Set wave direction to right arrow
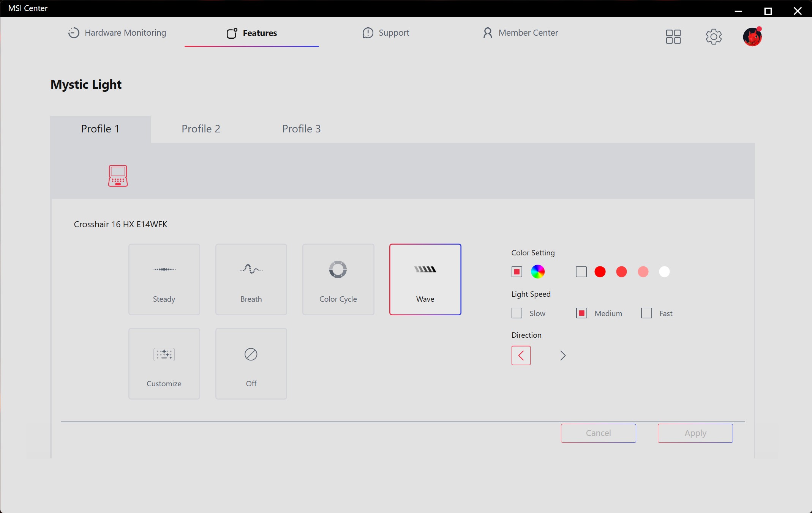Screen dimensions: 812x513 point(563,356)
